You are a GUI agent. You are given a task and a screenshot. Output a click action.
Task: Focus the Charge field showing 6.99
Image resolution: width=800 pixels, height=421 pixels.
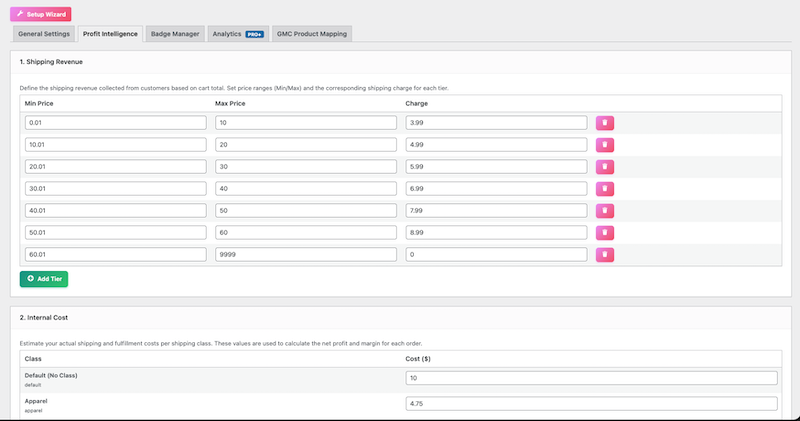pos(496,188)
